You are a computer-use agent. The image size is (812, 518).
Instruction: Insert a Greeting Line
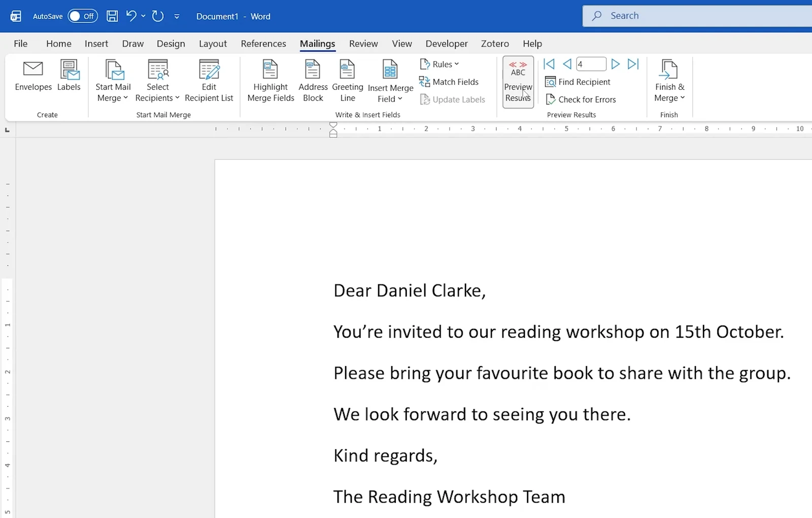[348, 81]
